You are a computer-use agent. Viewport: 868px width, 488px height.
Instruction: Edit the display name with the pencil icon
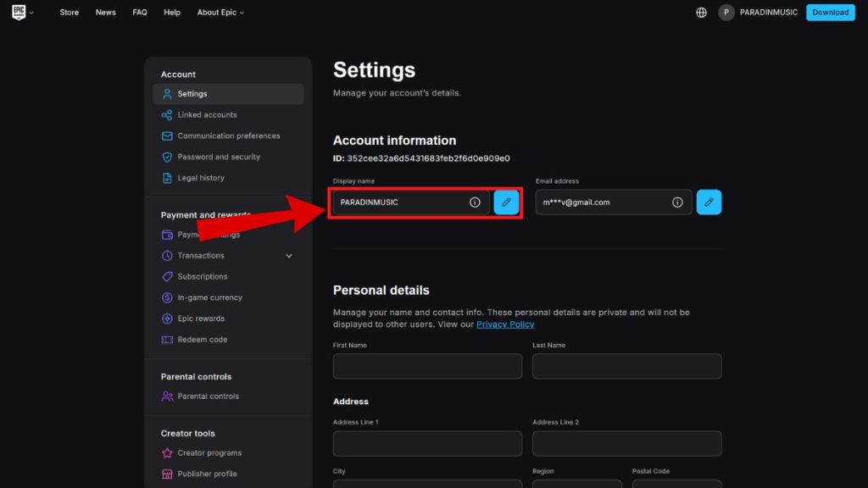point(506,202)
